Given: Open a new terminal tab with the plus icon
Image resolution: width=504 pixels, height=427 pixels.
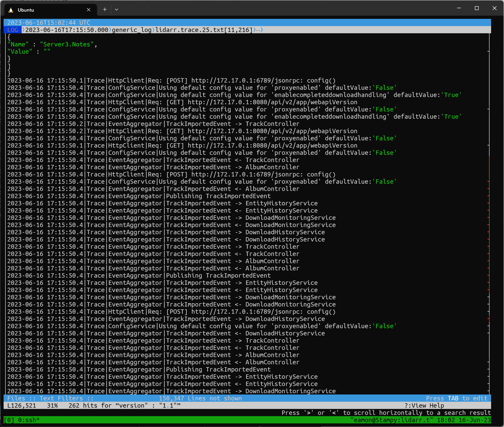Looking at the screenshot, I should [x=105, y=9].
